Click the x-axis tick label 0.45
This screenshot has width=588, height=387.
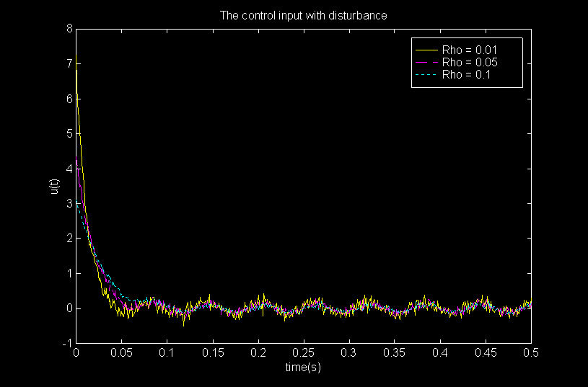pyautogui.click(x=486, y=354)
